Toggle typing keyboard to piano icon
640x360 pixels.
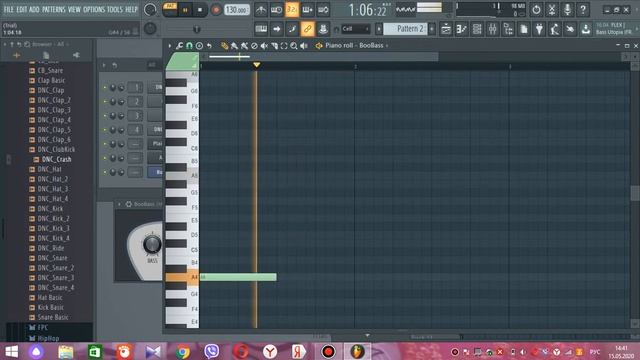[261, 29]
